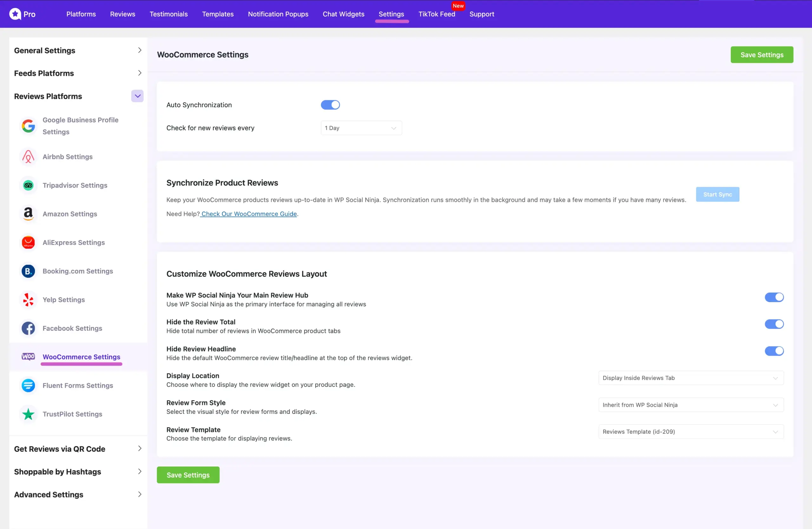The image size is (812, 529).
Task: Toggle Hide the Review Total switch
Action: tap(774, 324)
